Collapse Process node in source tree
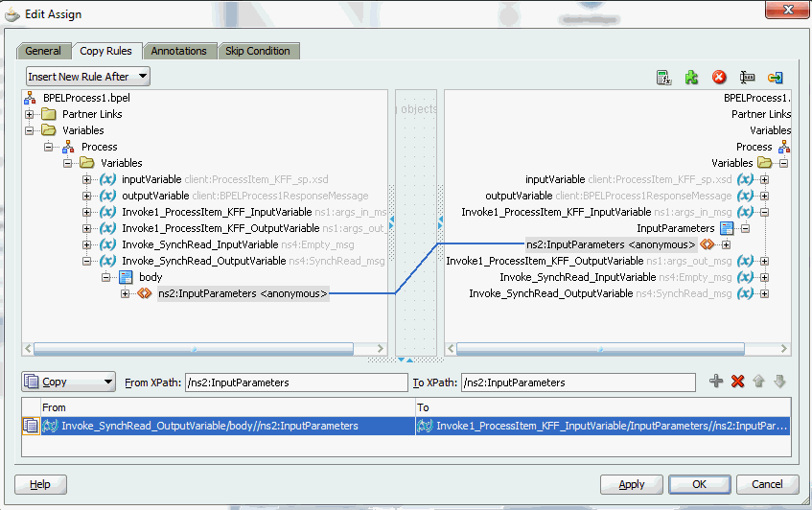The width and height of the screenshot is (812, 510). coord(49,147)
